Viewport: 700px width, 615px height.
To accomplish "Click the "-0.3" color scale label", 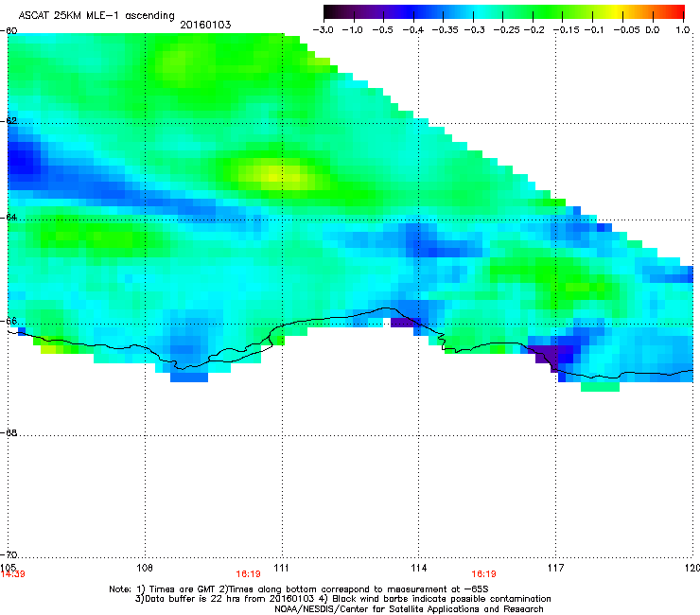I will pos(475,30).
